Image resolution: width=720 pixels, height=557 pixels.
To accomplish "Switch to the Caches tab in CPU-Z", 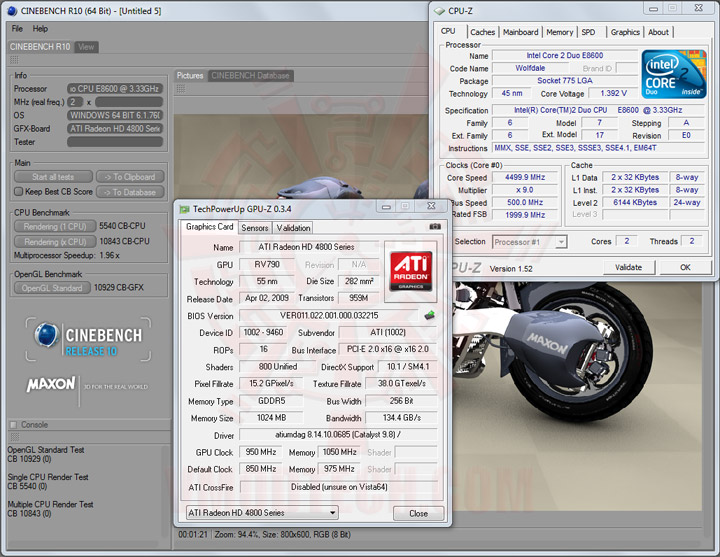I will [x=483, y=32].
